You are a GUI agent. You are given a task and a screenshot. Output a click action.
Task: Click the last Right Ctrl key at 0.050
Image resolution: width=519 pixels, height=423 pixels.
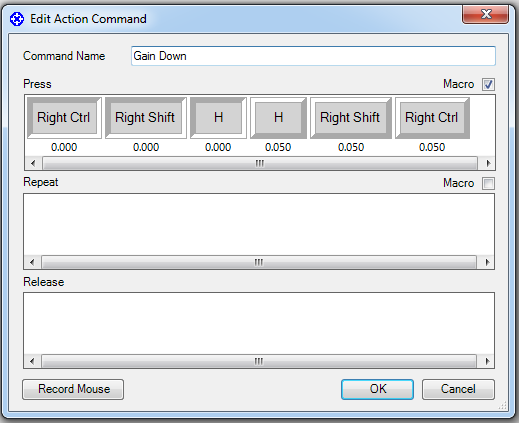432,118
